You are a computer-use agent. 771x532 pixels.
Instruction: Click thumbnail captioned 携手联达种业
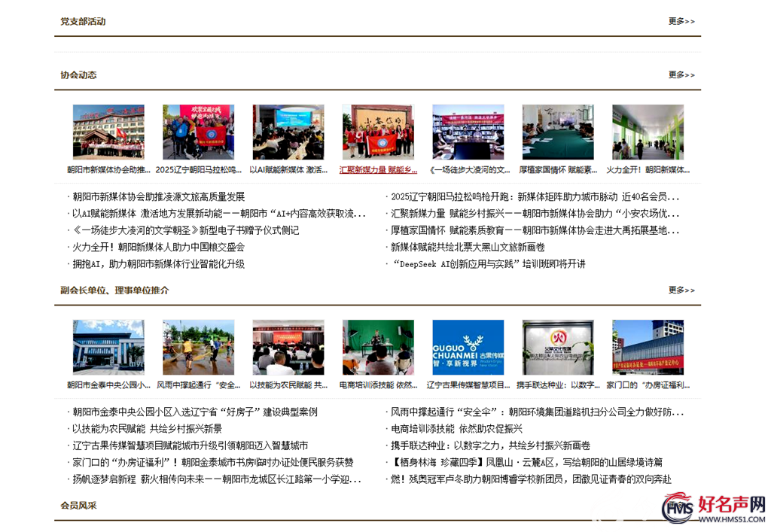pos(558,347)
